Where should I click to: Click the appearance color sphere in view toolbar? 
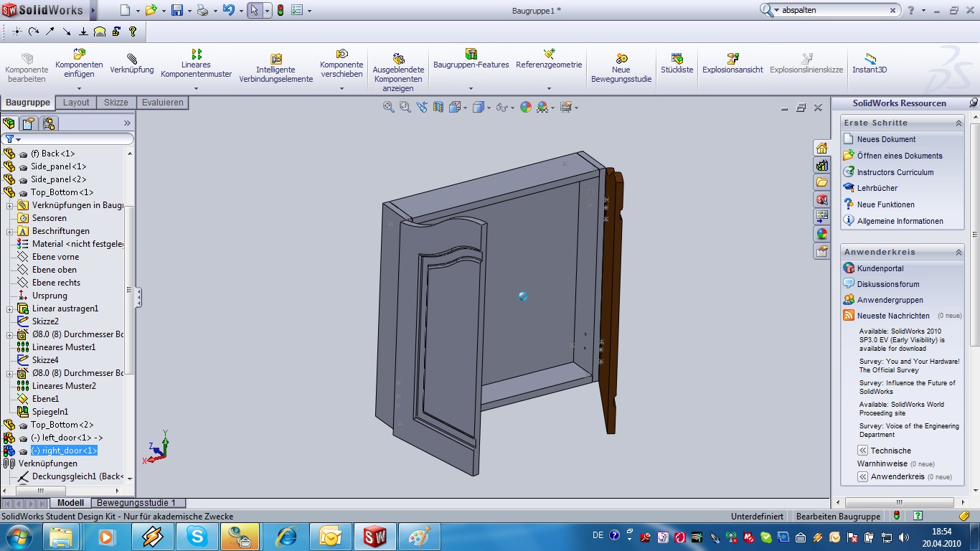(x=526, y=107)
